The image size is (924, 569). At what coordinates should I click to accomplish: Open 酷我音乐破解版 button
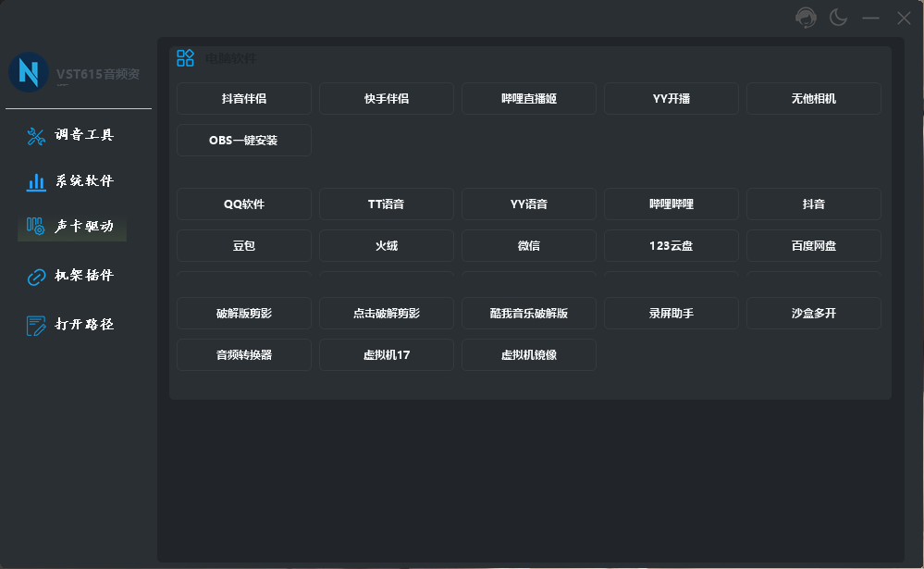pos(528,313)
